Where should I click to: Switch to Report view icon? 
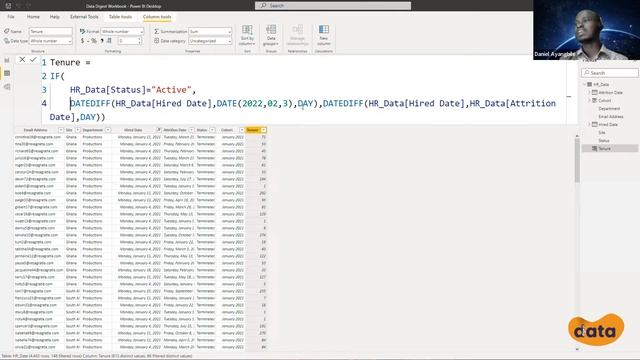pos(7,60)
